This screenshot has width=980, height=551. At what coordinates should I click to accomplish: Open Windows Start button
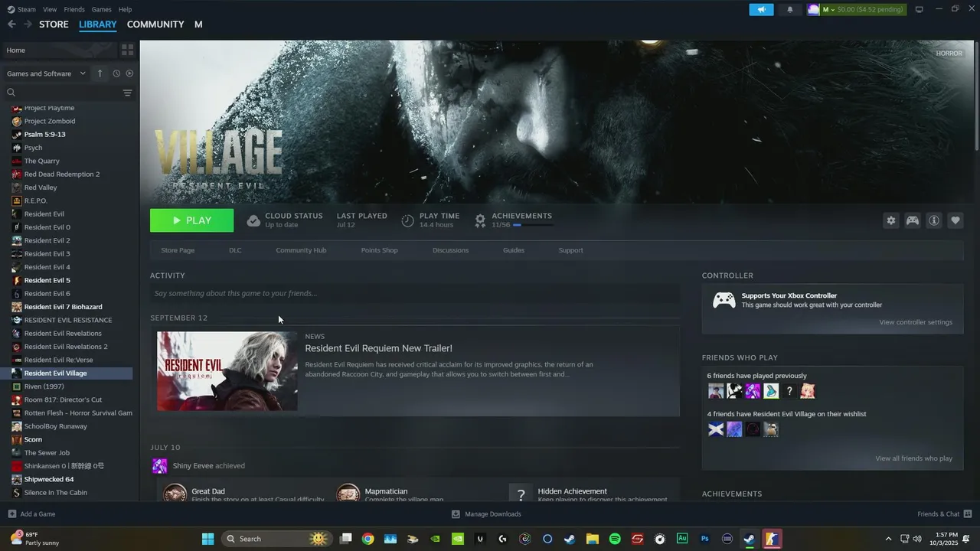(x=207, y=539)
